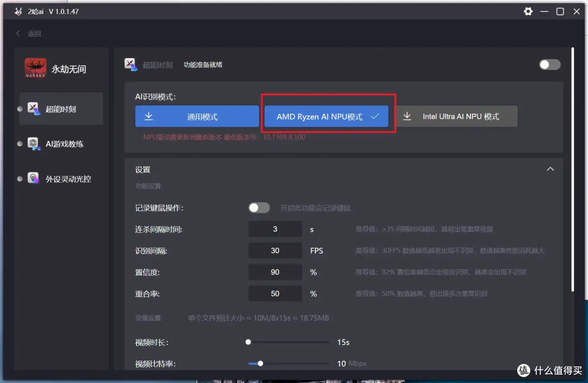Image resolution: width=588 pixels, height=383 pixels.
Task: Click the 超能时刻 header icon
Action: coord(131,64)
